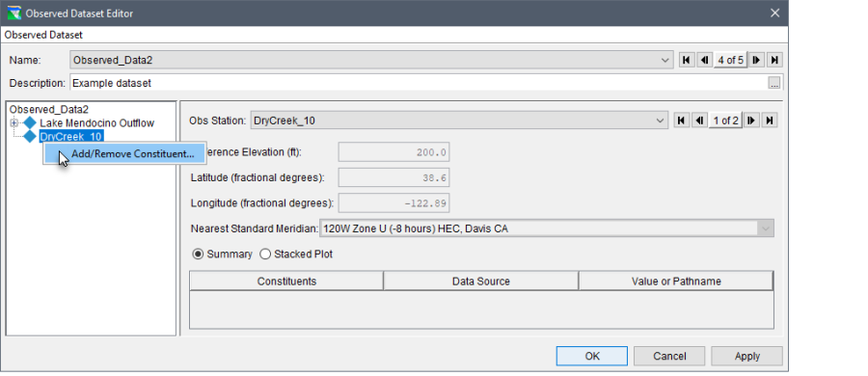Click the Observed Dataset Editor title icon
Screen dimensions: 868x376
[x=14, y=13]
